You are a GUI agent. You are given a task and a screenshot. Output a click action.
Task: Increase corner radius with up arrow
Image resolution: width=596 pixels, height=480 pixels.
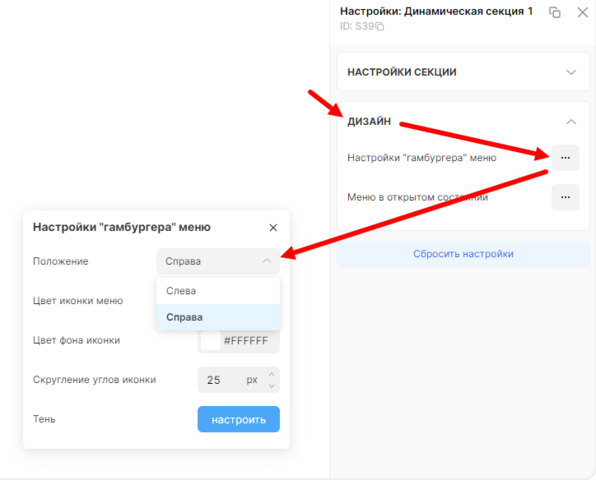pyautogui.click(x=271, y=374)
